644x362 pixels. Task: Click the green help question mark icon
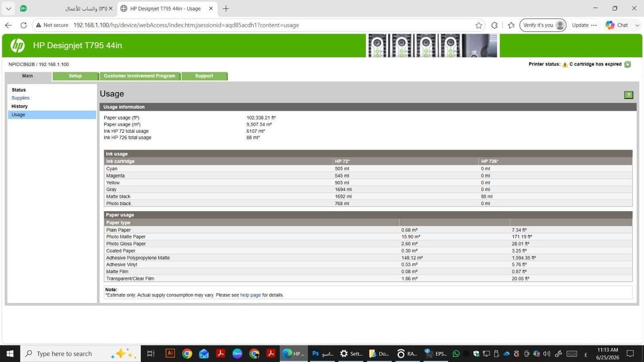click(x=628, y=95)
